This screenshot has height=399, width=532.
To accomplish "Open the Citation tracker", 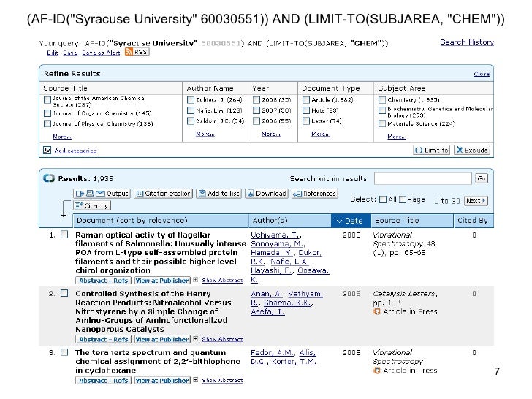I will coord(164,194).
